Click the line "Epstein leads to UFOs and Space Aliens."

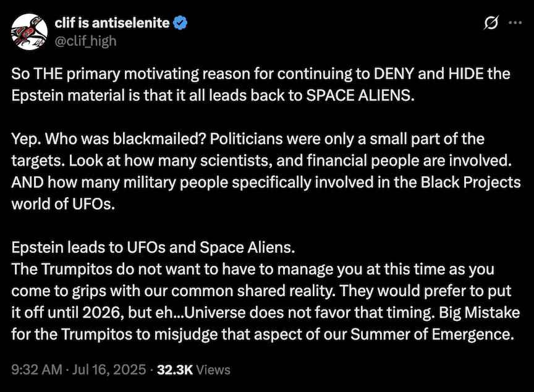155,249
